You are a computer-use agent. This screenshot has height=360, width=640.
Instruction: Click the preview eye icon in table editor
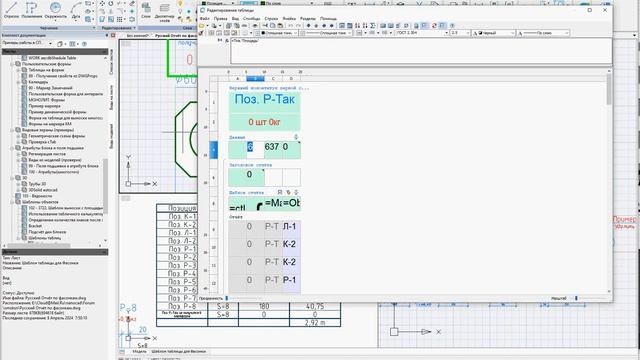tap(255, 26)
